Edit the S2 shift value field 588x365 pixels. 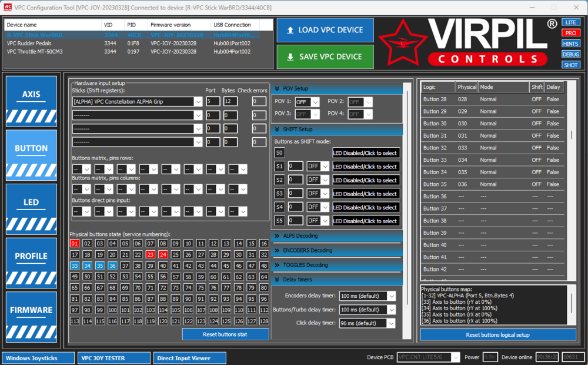click(295, 180)
